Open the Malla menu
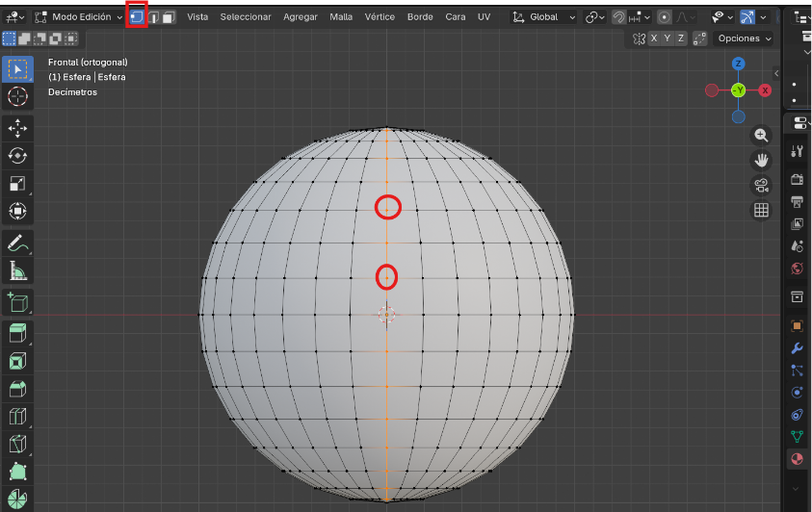 (x=341, y=17)
